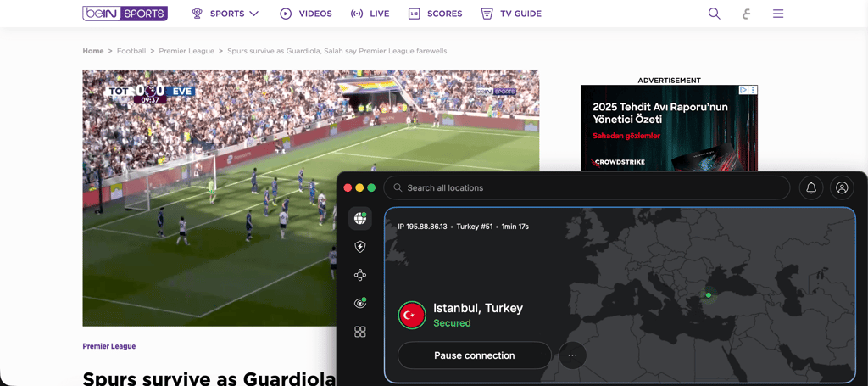Close the VPN window with red button

(x=348, y=187)
